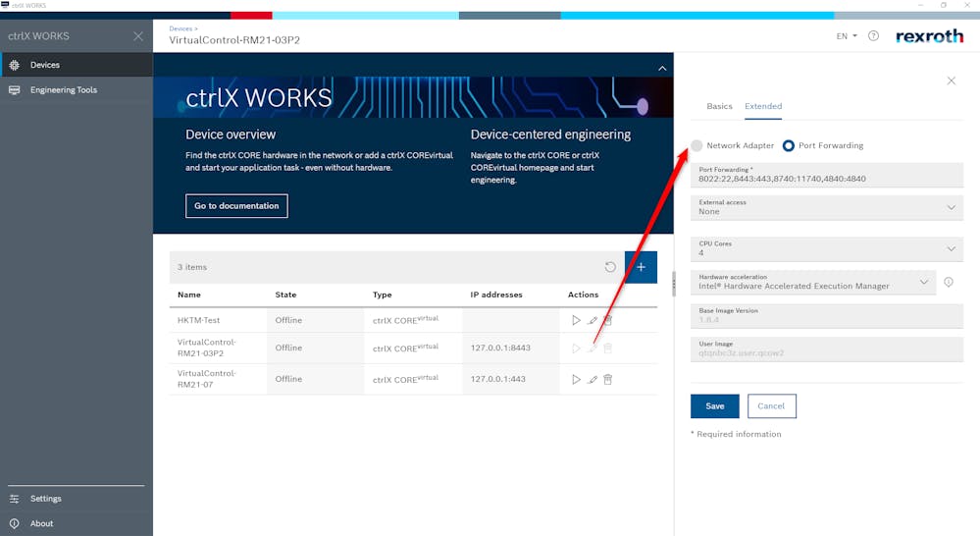Show hardware acceleration info icon
This screenshot has width=980, height=536.
pyautogui.click(x=949, y=282)
